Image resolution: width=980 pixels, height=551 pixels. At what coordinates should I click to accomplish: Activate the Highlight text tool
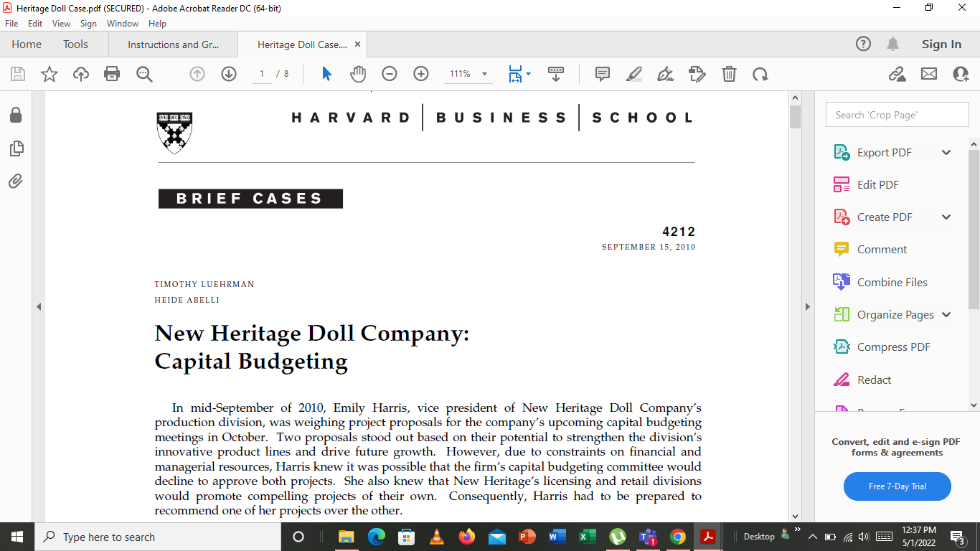[x=633, y=74]
